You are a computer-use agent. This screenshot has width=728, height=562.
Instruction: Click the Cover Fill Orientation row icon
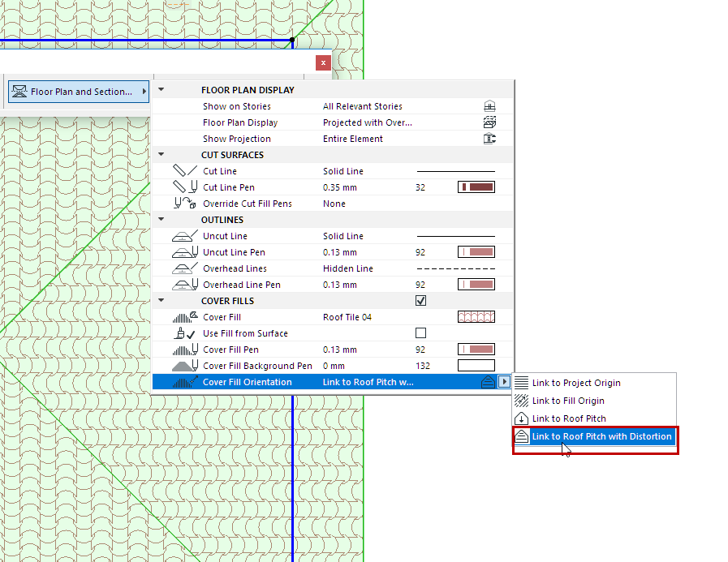pos(185,382)
